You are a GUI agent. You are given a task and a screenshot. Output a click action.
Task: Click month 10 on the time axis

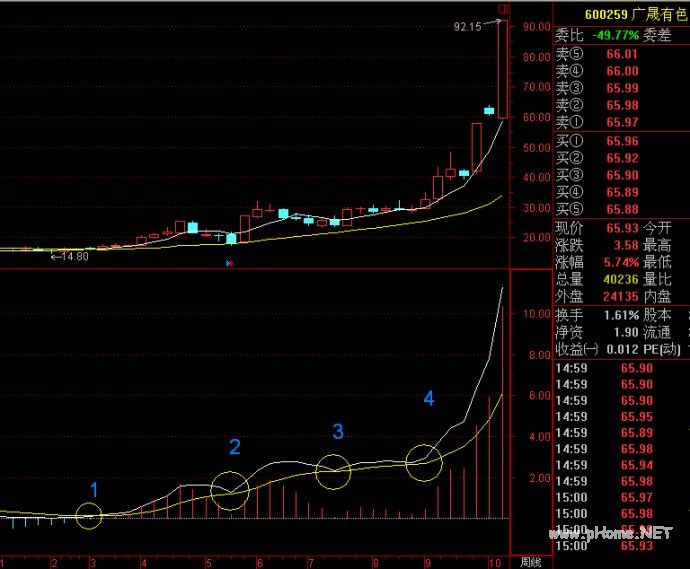495,563
